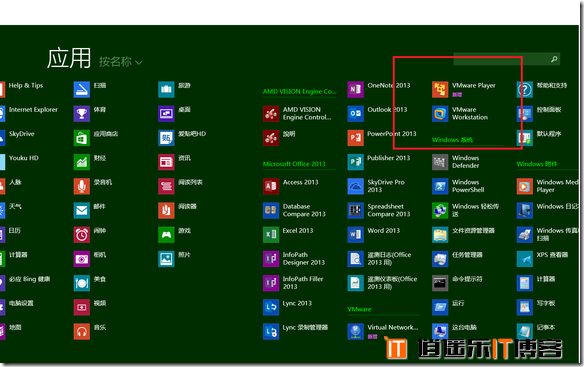Open the 视频 video app
Screen dimensions: 584x367
pyautogui.click(x=90, y=307)
